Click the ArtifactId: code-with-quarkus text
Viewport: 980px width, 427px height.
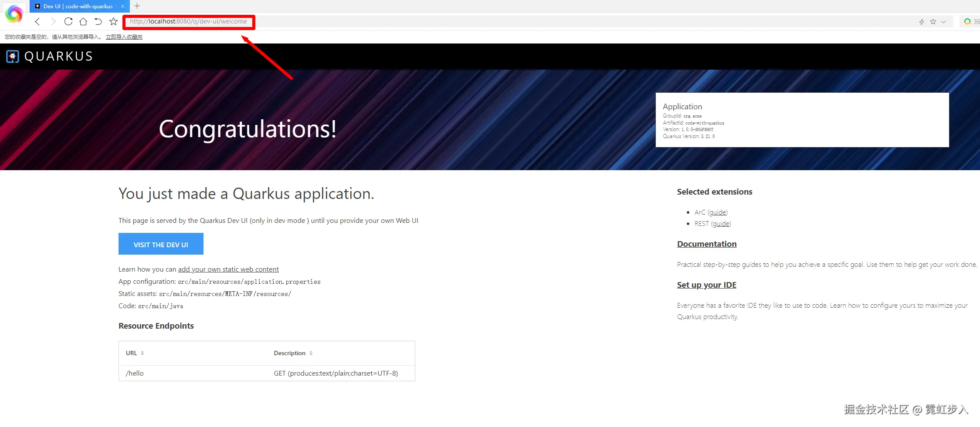pyautogui.click(x=693, y=123)
